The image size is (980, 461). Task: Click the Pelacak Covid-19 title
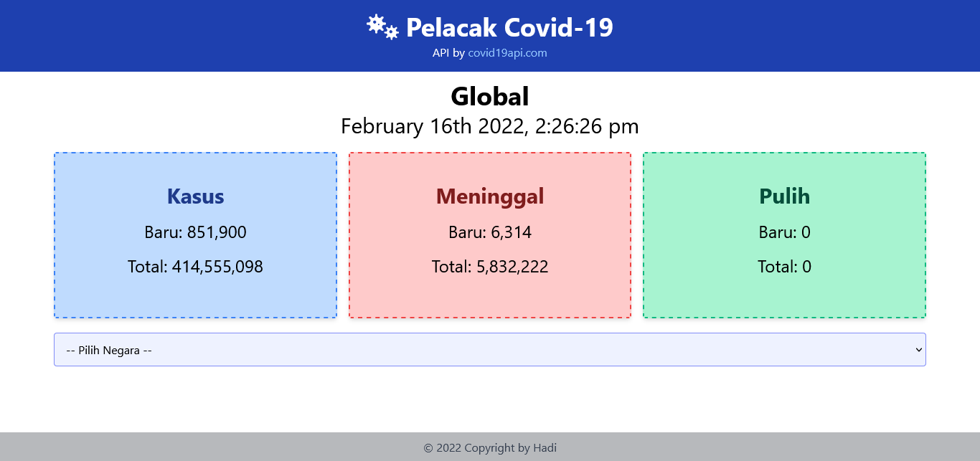[x=509, y=28]
